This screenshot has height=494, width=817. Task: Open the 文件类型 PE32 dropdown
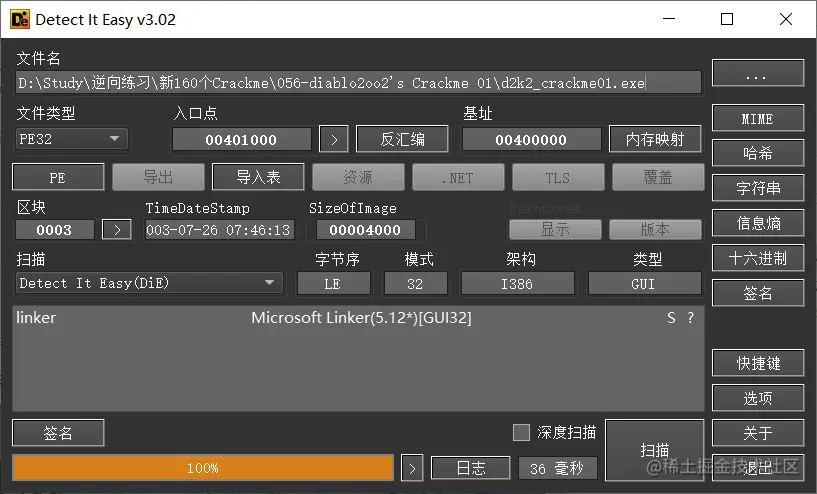pos(72,139)
